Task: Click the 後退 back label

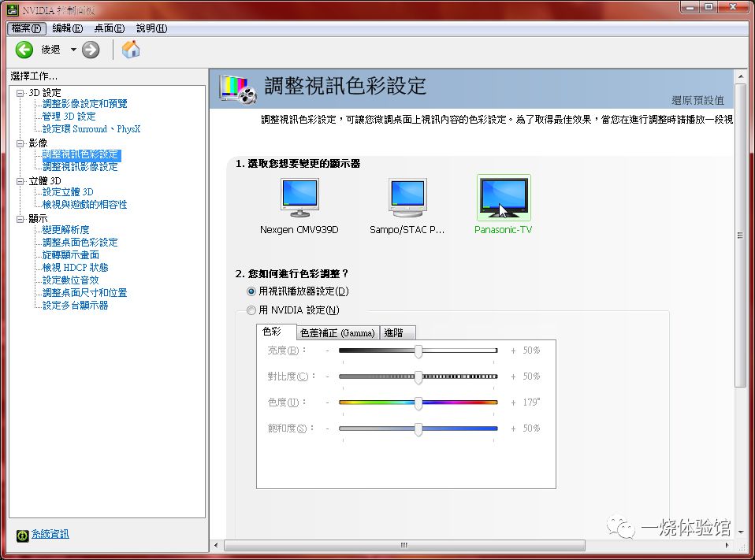Action: pos(51,50)
